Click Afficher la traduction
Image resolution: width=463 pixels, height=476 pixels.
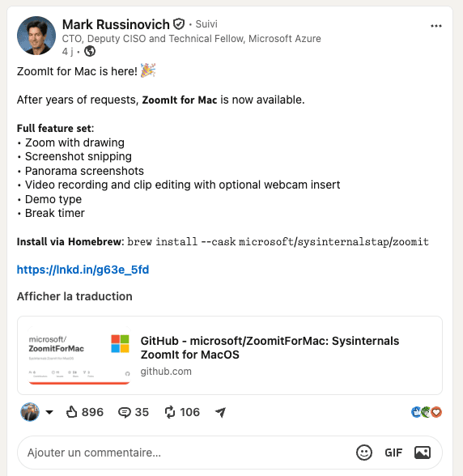coord(74,296)
